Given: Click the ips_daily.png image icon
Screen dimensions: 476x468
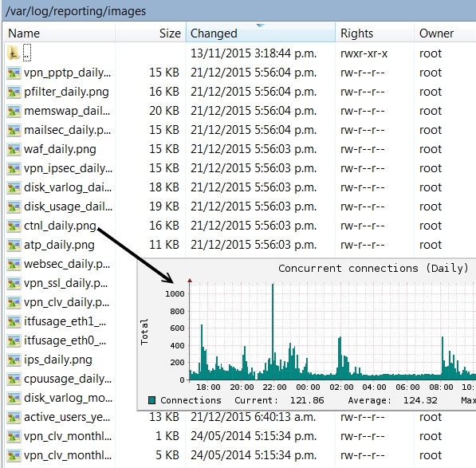Looking at the screenshot, I should point(14,360).
